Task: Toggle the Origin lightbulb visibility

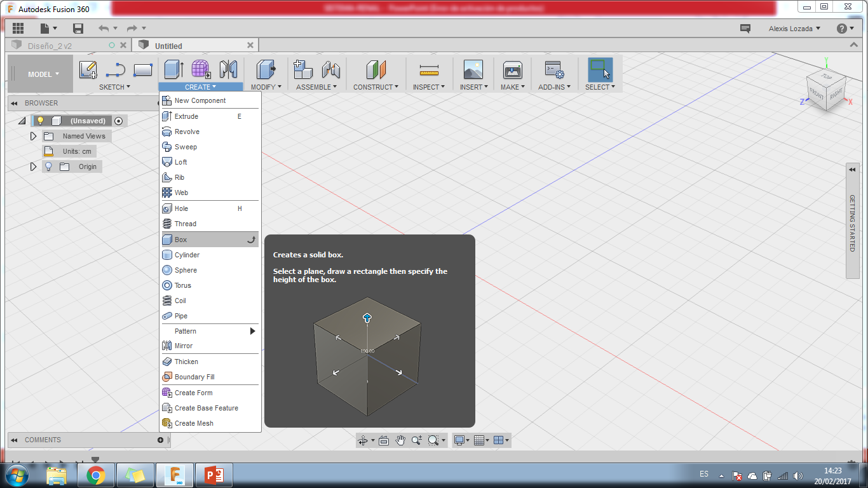Action: [x=48, y=166]
